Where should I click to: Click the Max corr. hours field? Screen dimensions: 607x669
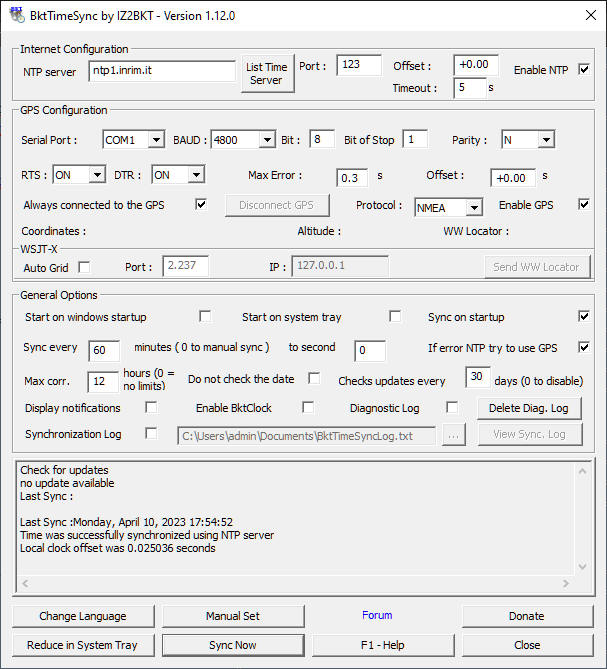103,381
